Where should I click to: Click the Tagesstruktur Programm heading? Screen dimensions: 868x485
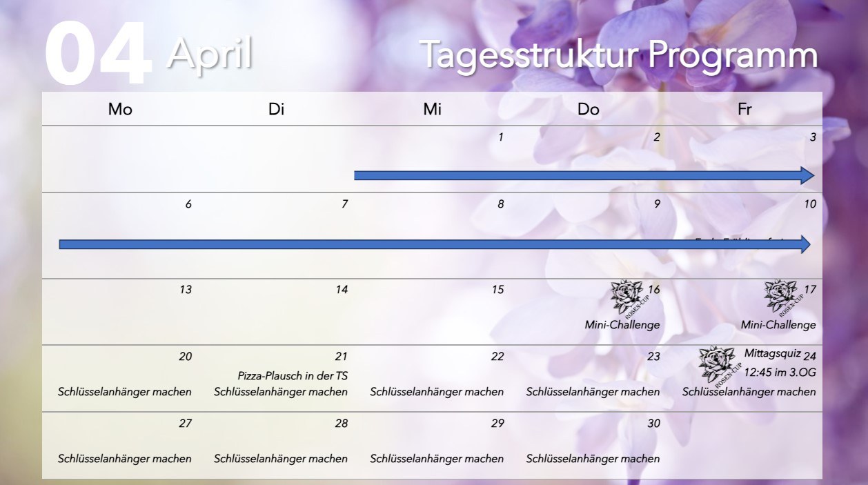pos(618,55)
